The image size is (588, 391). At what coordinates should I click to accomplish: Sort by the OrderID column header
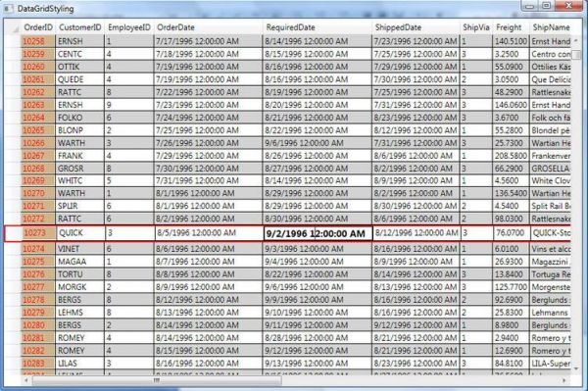click(x=38, y=27)
